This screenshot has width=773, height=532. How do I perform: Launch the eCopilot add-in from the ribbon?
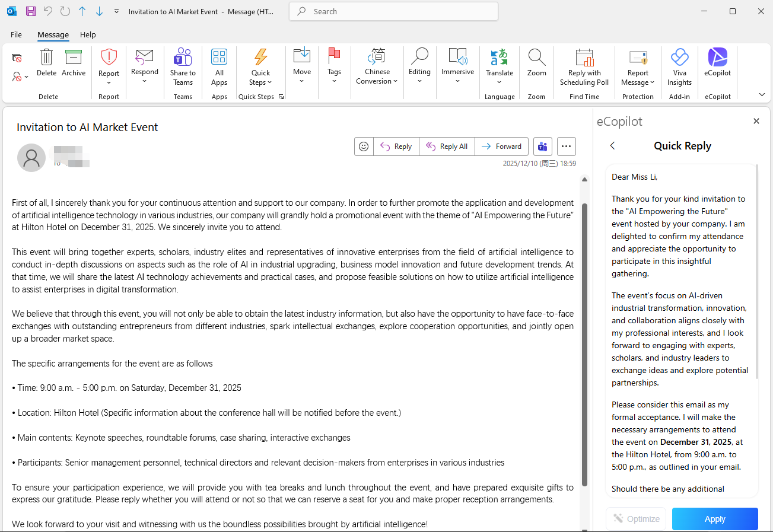point(717,65)
